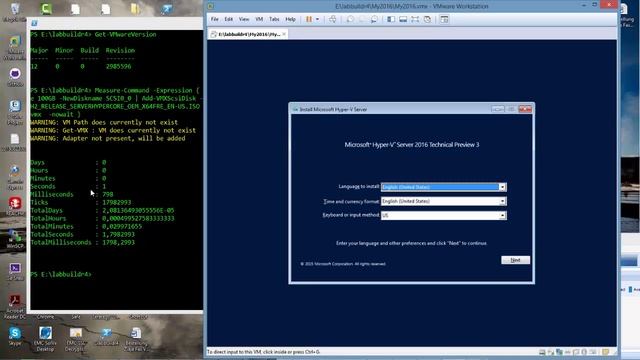Open the Edit menu in VMware Workstation

[229, 19]
